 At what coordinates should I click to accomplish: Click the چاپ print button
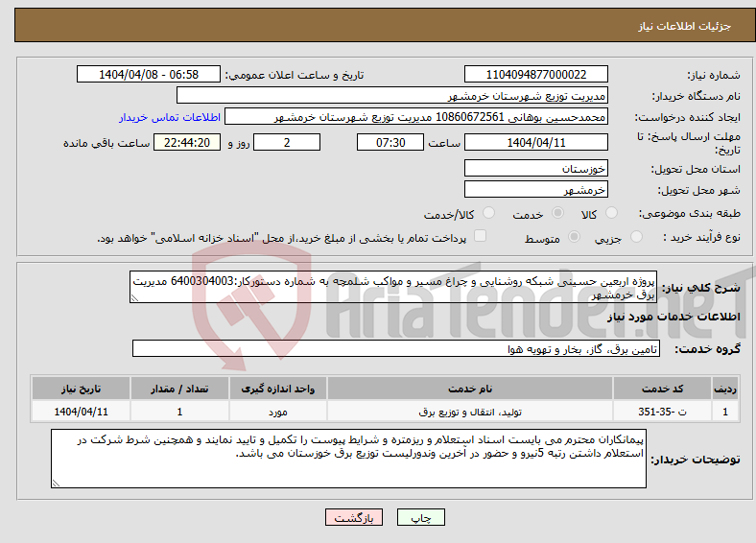[x=421, y=517]
